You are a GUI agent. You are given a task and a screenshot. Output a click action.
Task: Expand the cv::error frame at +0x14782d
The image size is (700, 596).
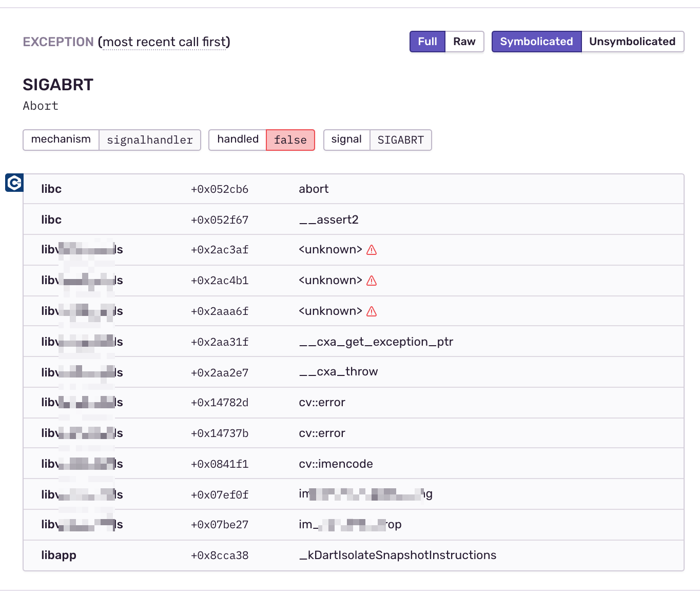point(354,403)
